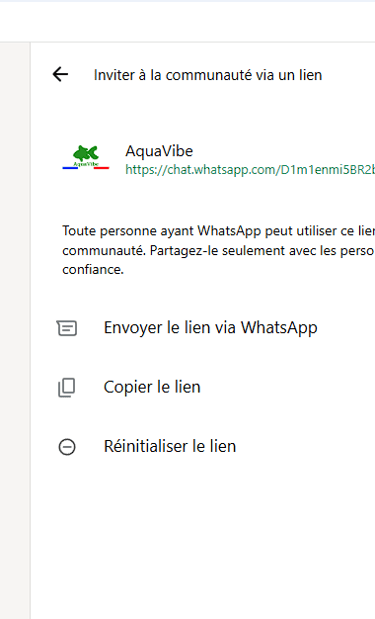Image resolution: width=375 pixels, height=619 pixels.
Task: Open the AquaVibe community logo image
Action: tap(86, 157)
